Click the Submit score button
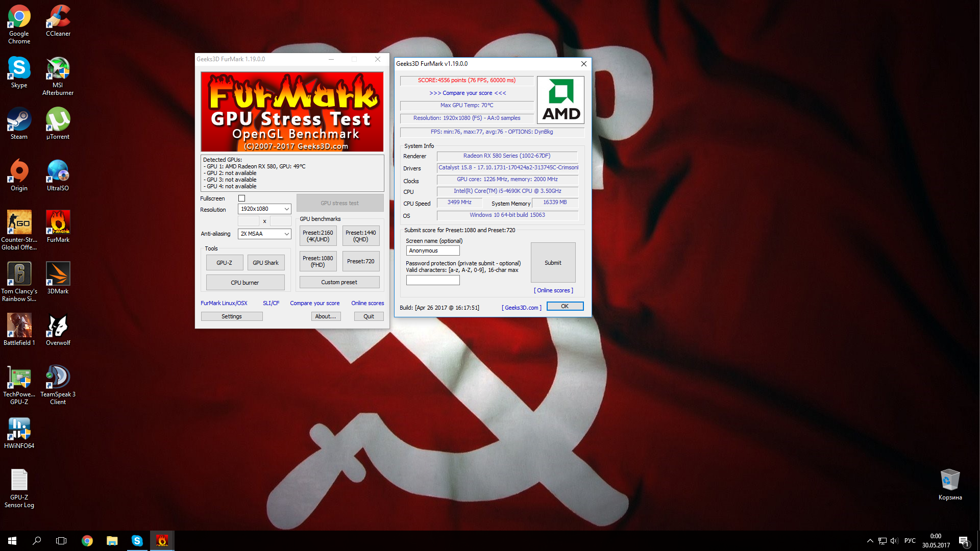The width and height of the screenshot is (980, 551). [x=553, y=263]
